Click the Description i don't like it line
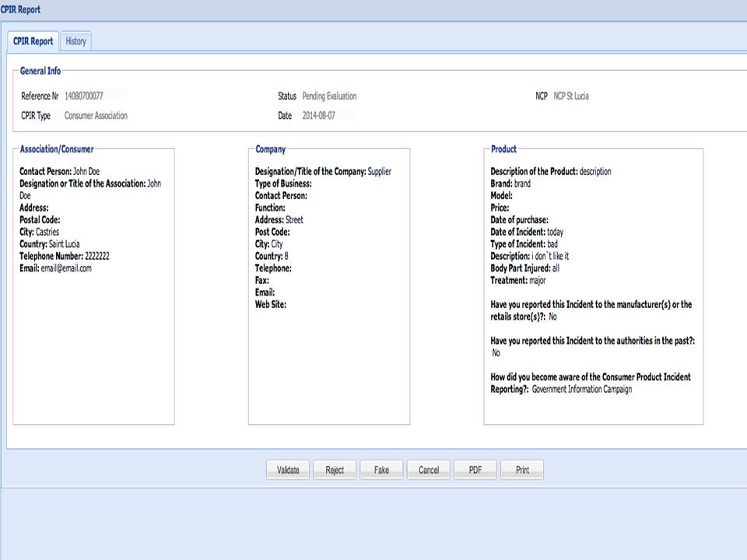The image size is (747, 560). point(530,256)
